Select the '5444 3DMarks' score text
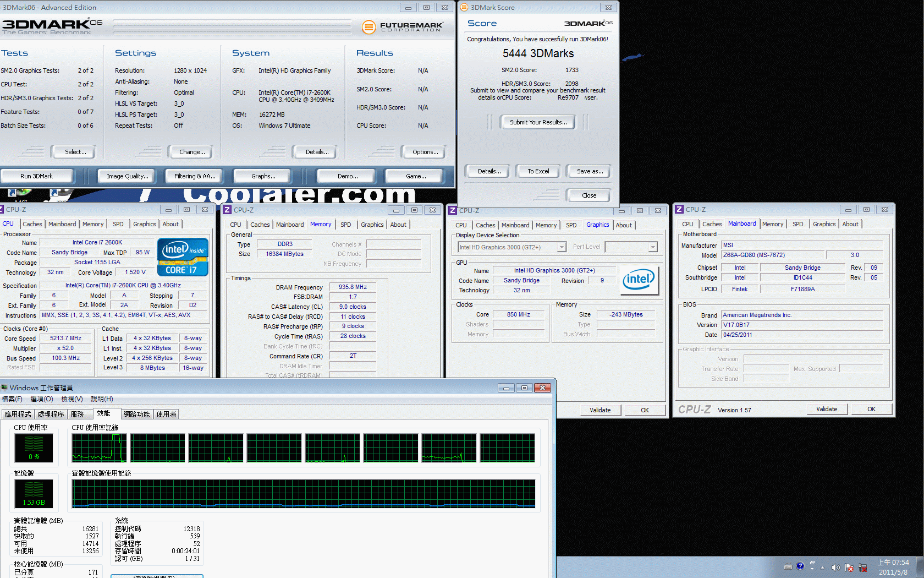Viewport: 924px width, 578px height. tap(538, 53)
